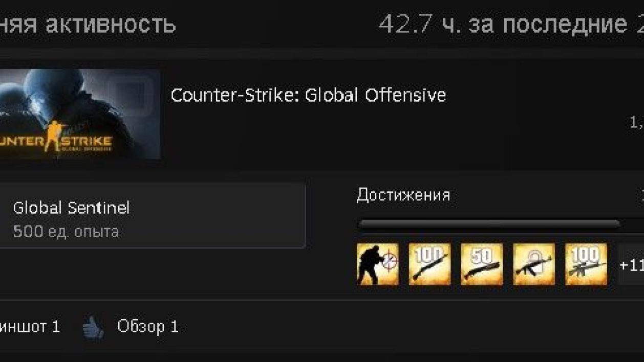The height and width of the screenshot is (362, 644).
Task: Expand the +11 more achievements button
Action: [631, 264]
